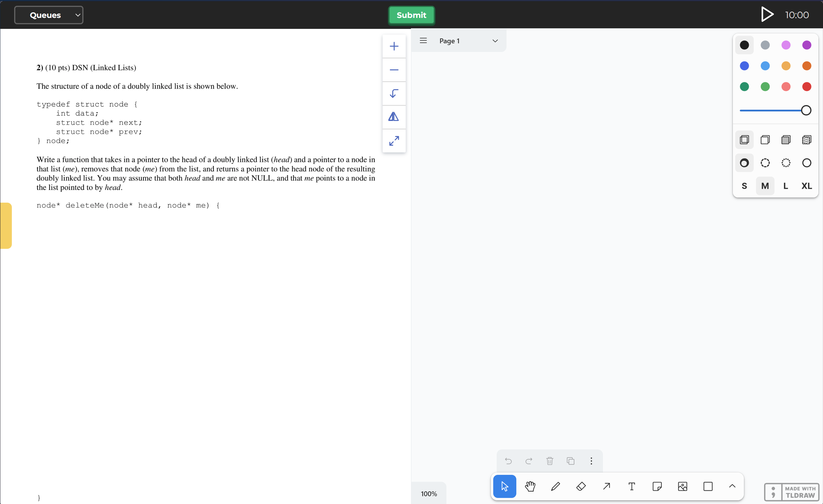Screen dimensions: 823x504
Task: Pick the red color swatch
Action: coord(806,87)
